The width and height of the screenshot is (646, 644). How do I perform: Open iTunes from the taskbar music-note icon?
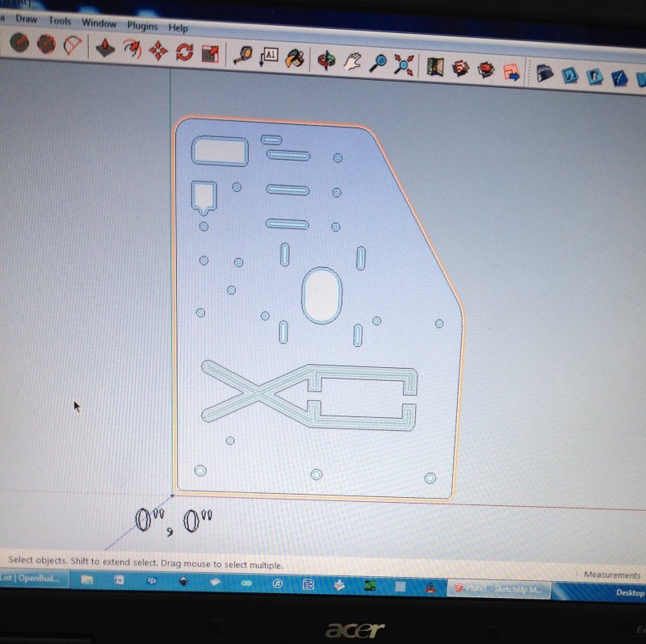coord(278,583)
